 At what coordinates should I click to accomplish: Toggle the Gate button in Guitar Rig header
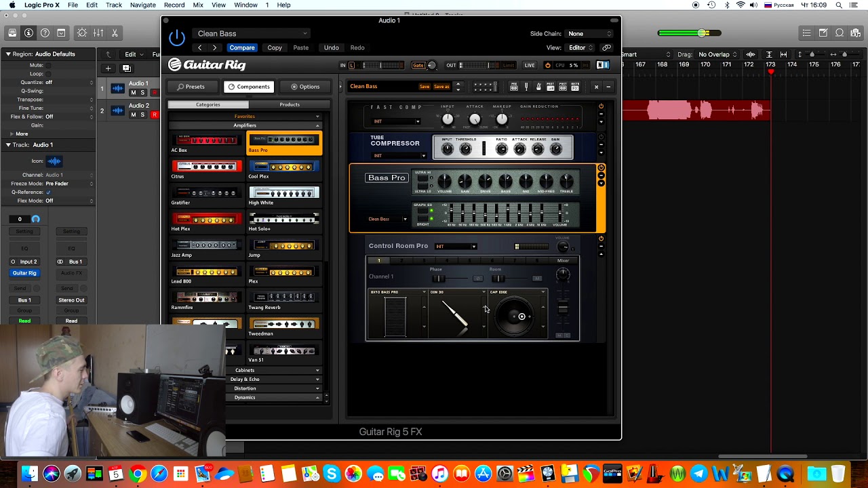click(418, 65)
